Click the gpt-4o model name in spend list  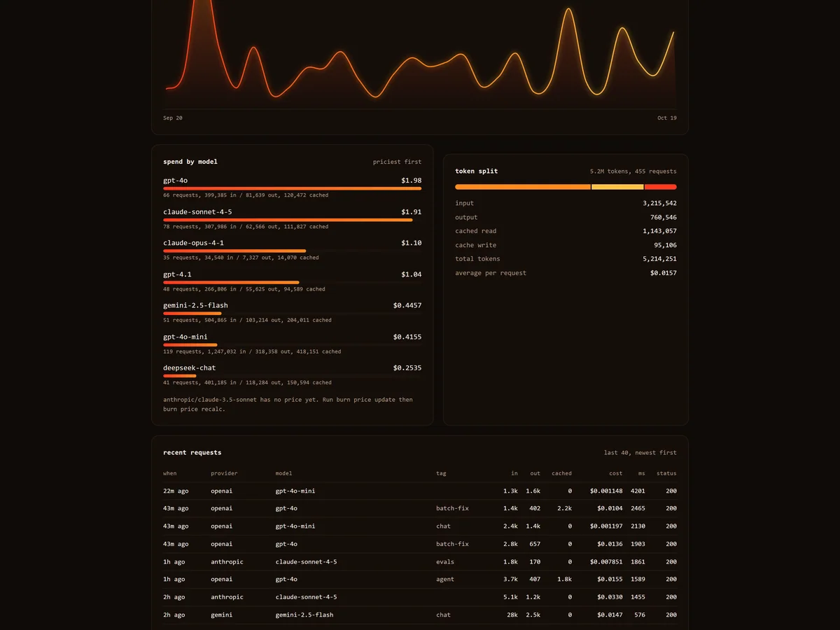point(175,181)
